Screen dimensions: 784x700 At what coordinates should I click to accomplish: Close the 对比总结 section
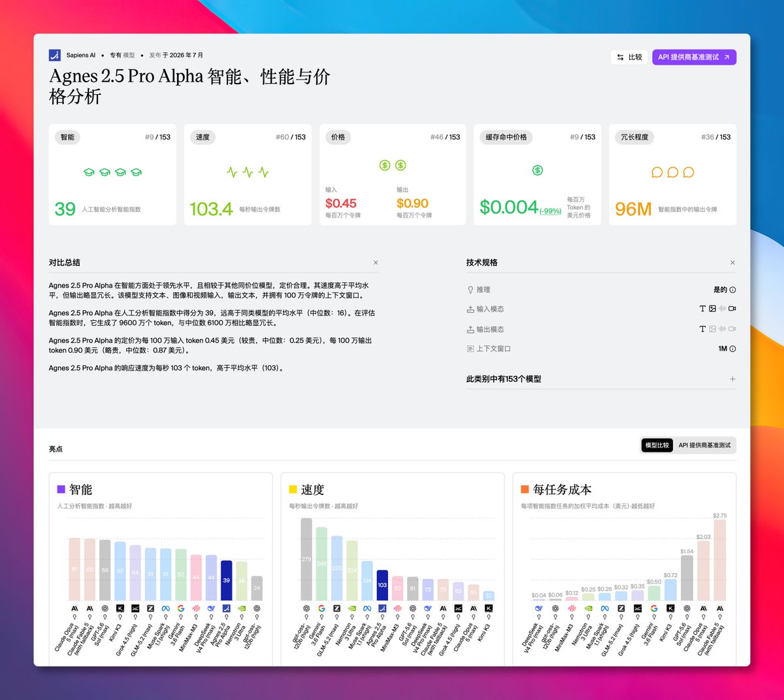click(376, 263)
